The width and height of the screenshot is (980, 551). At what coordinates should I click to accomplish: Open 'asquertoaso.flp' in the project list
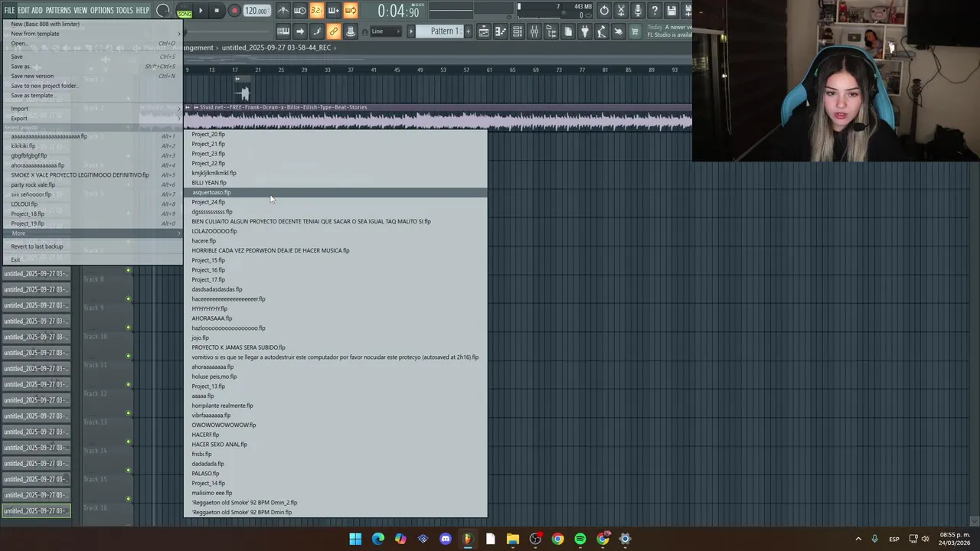click(335, 192)
